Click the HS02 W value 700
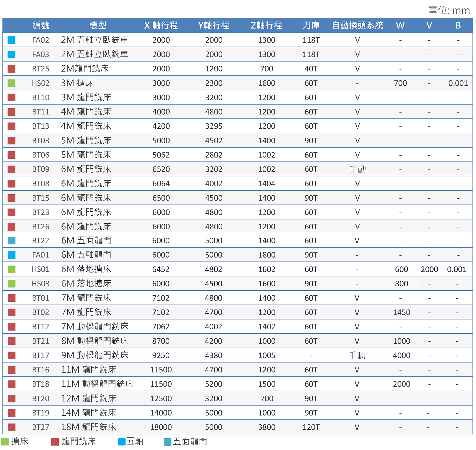 click(400, 83)
